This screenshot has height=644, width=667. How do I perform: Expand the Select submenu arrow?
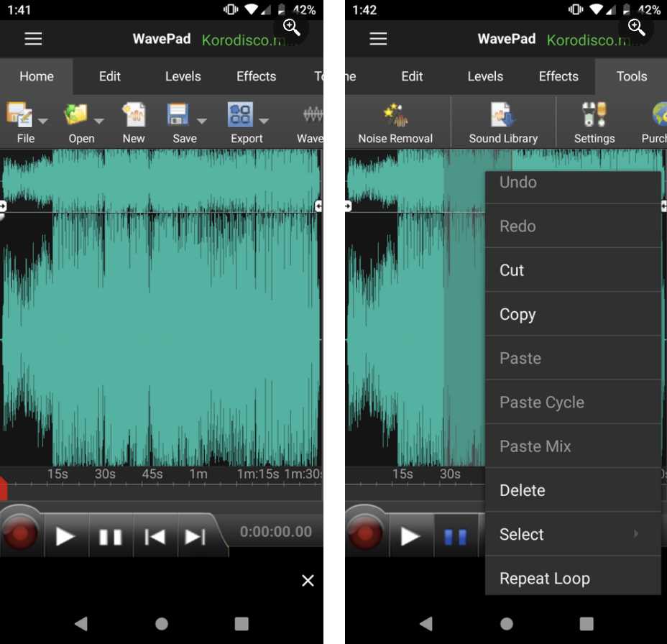[636, 533]
